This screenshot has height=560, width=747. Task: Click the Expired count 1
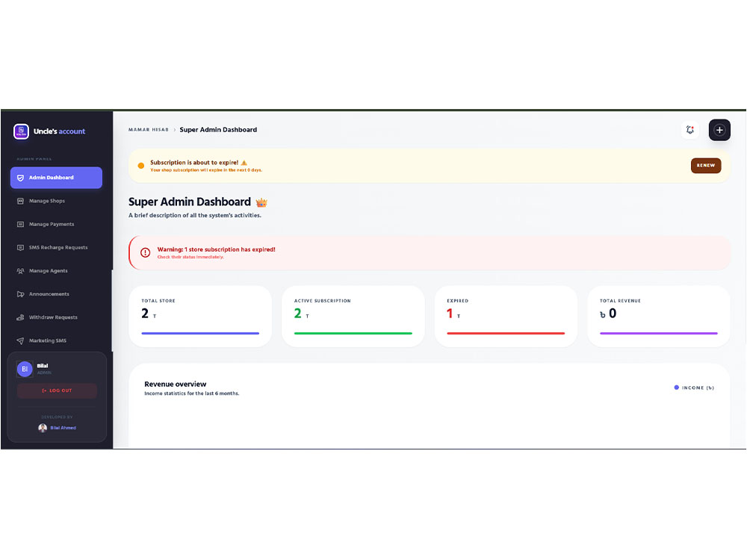tap(450, 314)
